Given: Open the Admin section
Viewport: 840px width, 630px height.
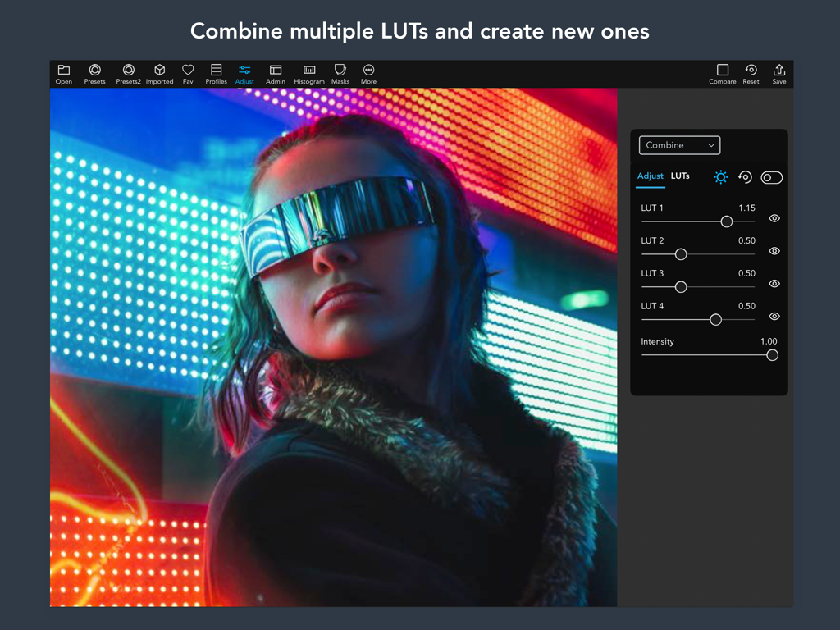Looking at the screenshot, I should (x=276, y=74).
